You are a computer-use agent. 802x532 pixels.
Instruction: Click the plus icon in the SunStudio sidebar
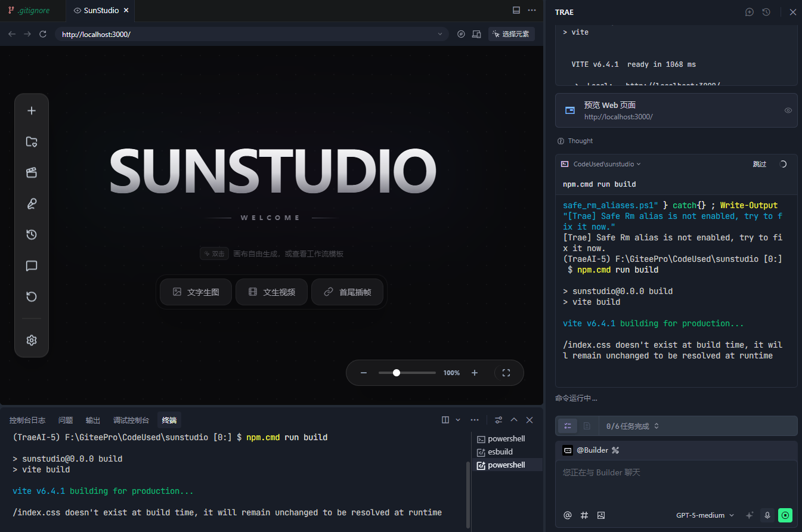pos(32,110)
